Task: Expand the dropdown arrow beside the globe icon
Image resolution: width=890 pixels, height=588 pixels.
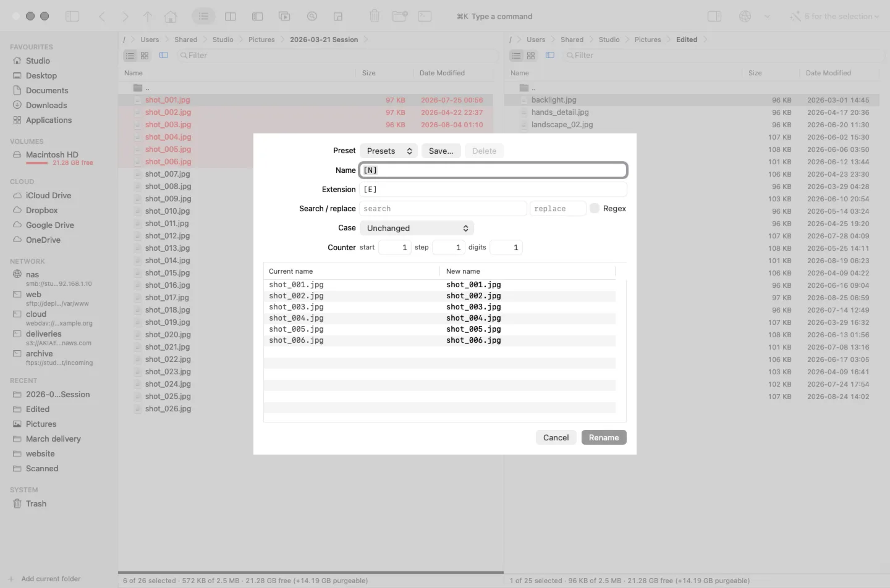Action: point(767,17)
